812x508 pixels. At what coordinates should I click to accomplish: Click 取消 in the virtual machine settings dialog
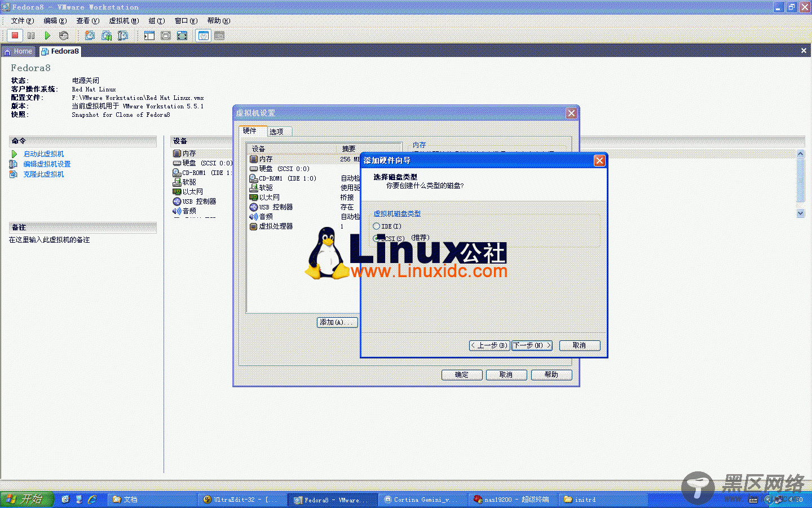click(506, 375)
